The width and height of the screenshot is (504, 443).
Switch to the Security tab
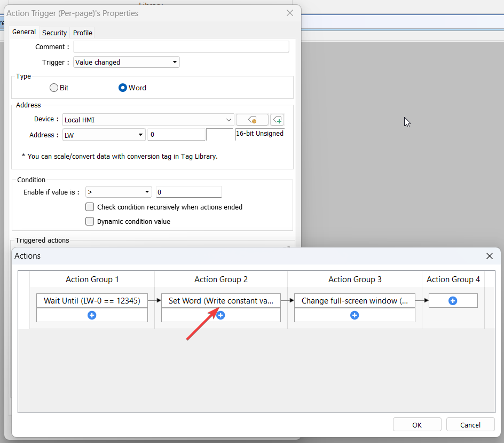[54, 33]
